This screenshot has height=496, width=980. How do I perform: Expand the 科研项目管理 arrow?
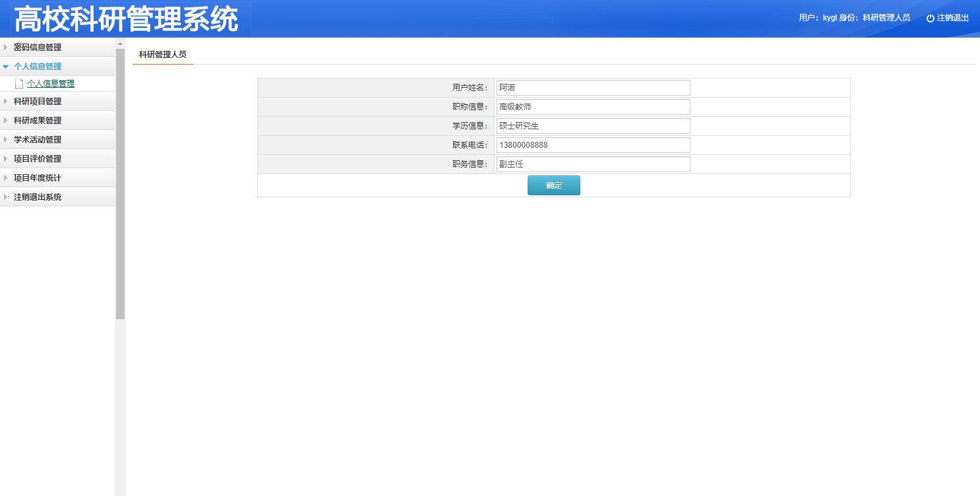[5, 102]
